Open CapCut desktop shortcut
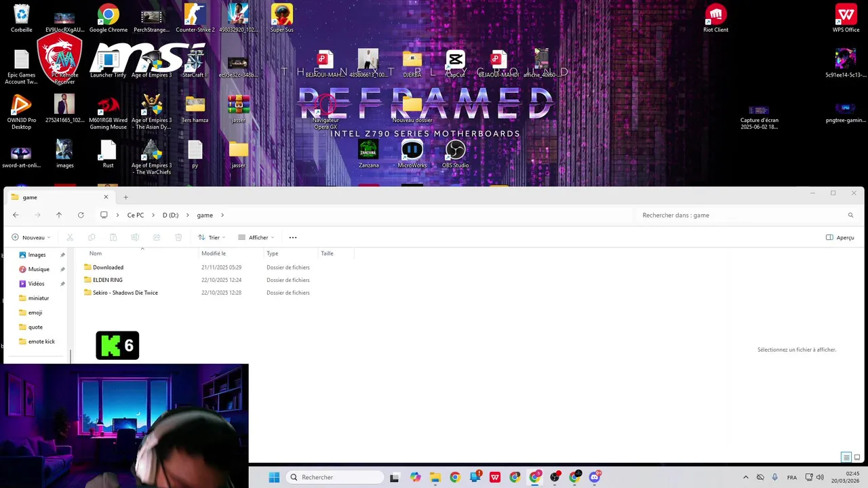Viewport: 868px width, 488px height. [456, 64]
